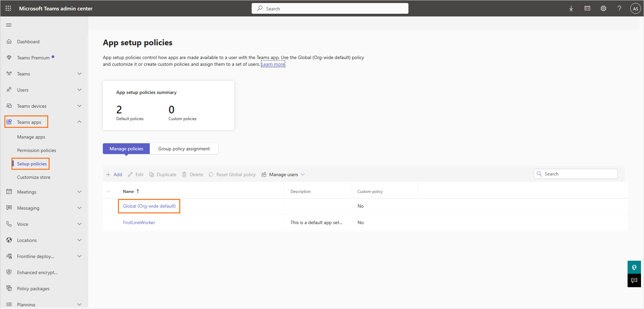Viewport: 644px width, 309px height.
Task: Expand the Meetings section chevron
Action: [x=79, y=192]
